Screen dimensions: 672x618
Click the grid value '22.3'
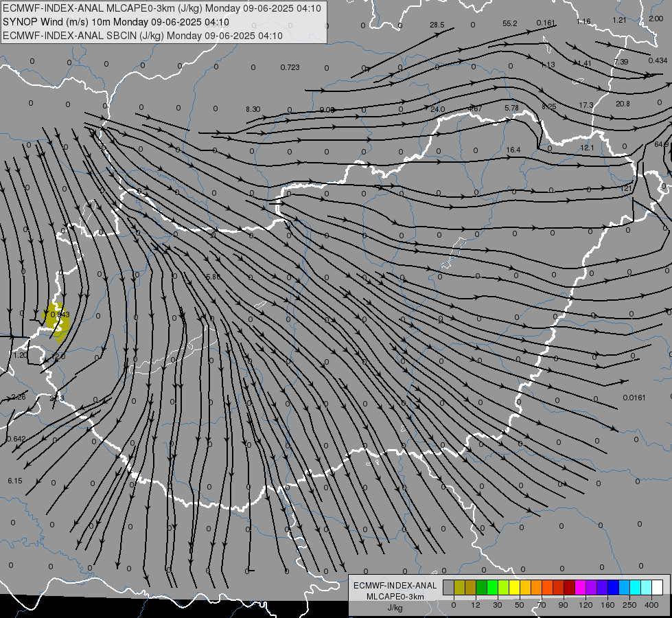56,398
